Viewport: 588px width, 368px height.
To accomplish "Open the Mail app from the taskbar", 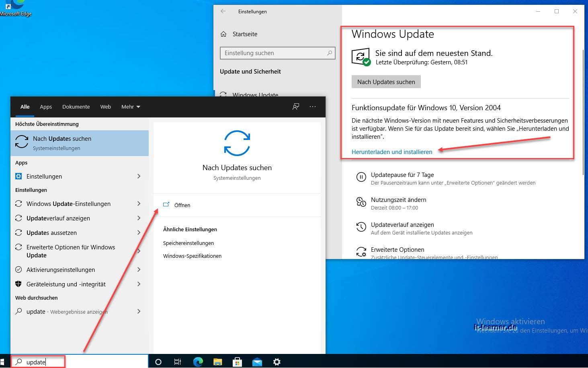I will coord(257,362).
